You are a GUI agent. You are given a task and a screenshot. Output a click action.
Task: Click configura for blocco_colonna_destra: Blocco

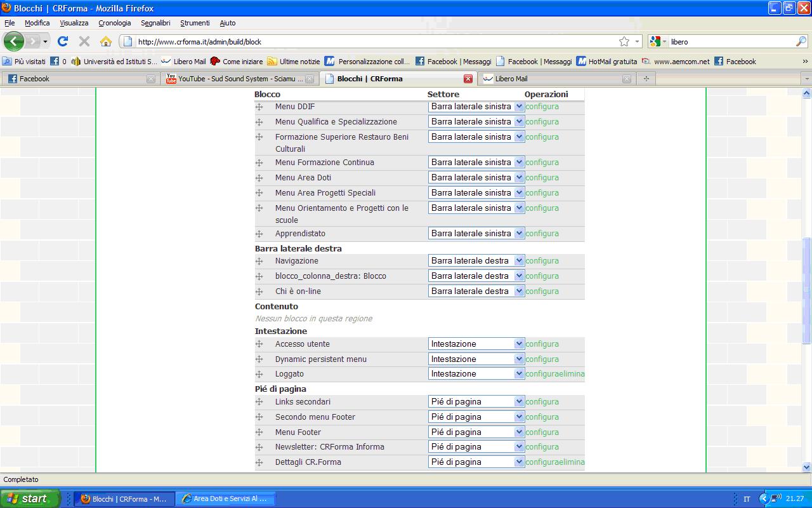[x=542, y=276]
